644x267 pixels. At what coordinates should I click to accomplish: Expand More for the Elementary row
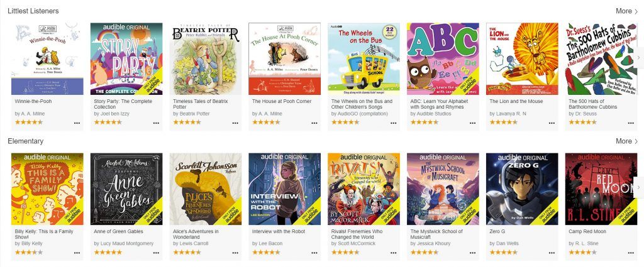coord(626,141)
